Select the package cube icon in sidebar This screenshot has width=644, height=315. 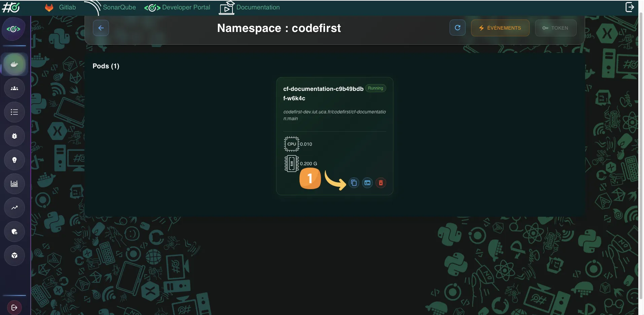[14, 255]
